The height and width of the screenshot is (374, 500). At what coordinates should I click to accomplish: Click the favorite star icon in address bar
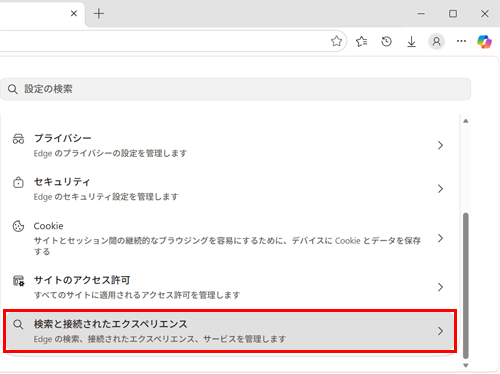336,41
